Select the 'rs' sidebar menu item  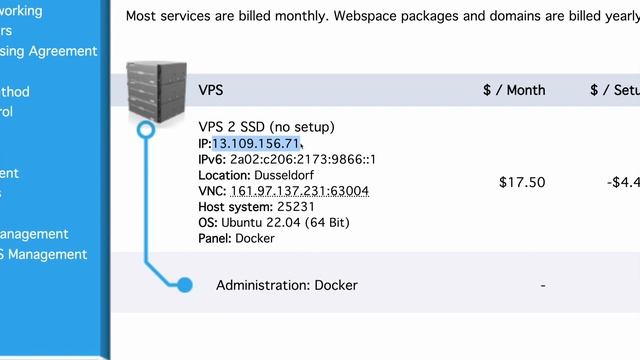6,31
